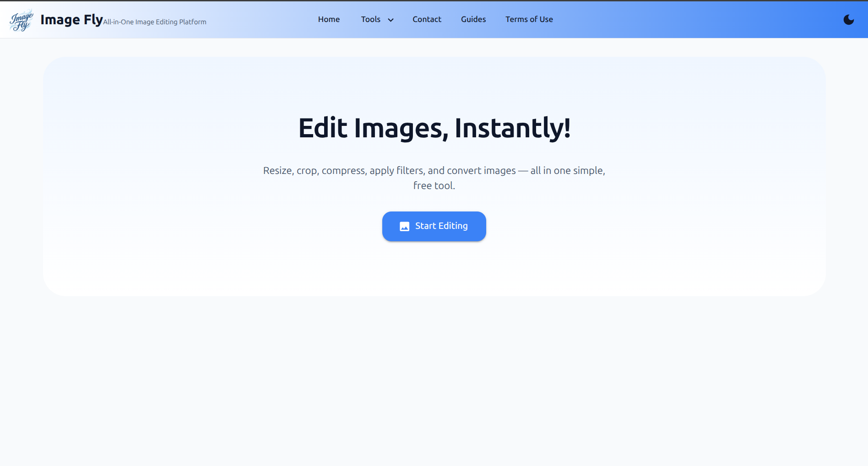Screen dimensions: 868x466
Task: Click the All-in-One Image Editing Platform tagline
Action: (x=155, y=22)
